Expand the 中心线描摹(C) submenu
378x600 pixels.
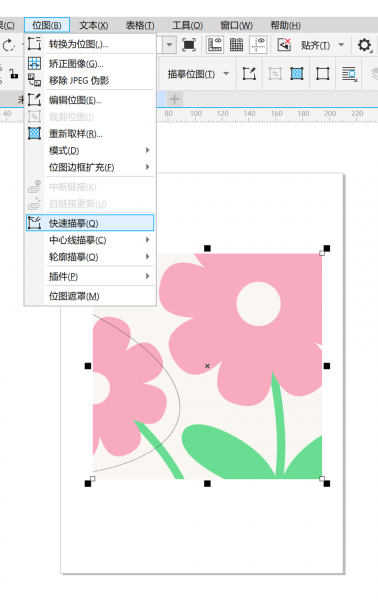coord(90,240)
